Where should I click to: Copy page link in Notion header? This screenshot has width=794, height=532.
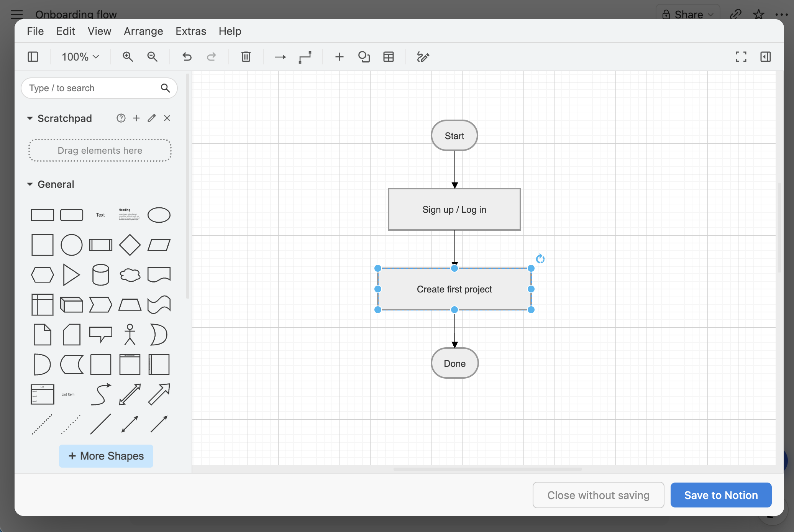click(x=736, y=15)
